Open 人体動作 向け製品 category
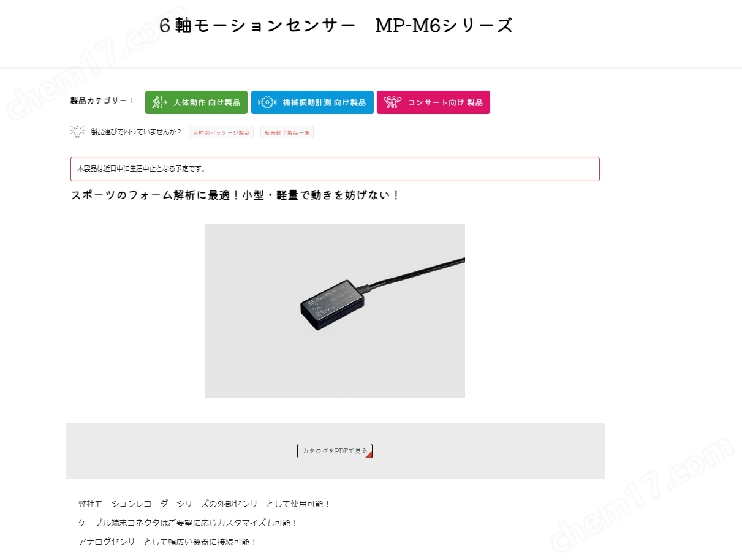 [196, 102]
